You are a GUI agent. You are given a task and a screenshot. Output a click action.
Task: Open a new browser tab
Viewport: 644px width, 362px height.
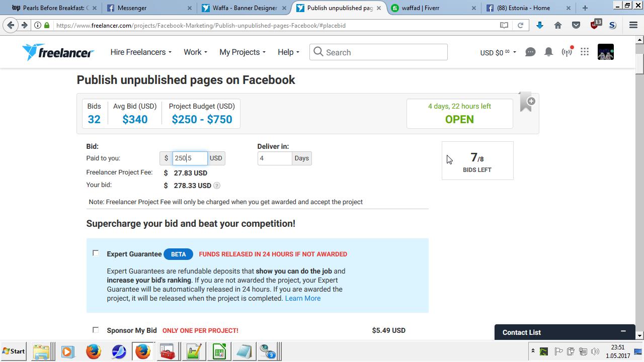[585, 8]
